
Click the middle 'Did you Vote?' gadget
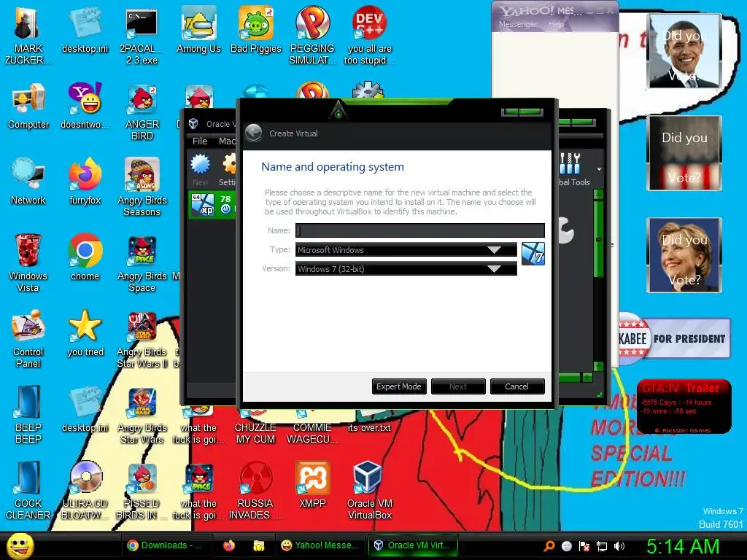point(684,153)
